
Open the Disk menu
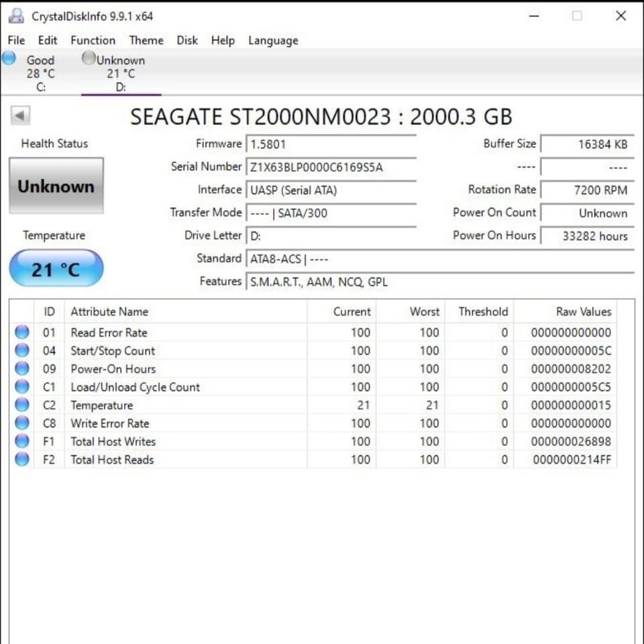coord(187,40)
